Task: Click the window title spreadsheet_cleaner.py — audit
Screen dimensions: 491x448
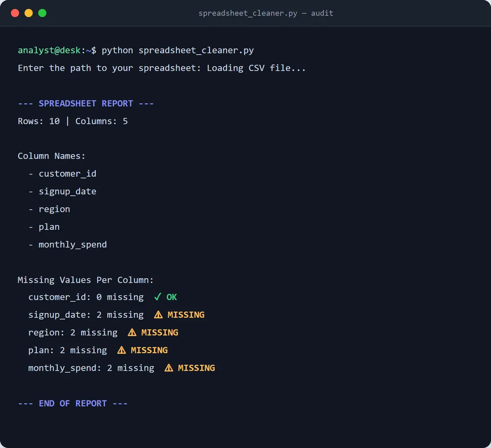Action: point(266,13)
